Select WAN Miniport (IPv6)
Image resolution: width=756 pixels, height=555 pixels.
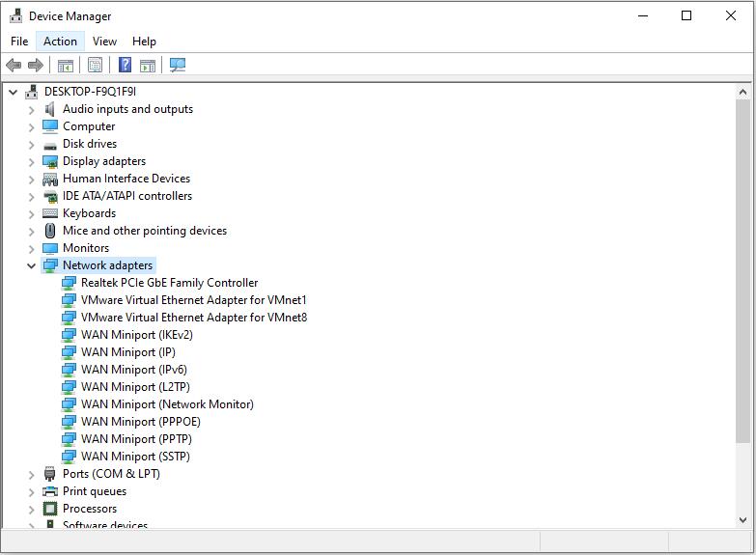coord(134,370)
